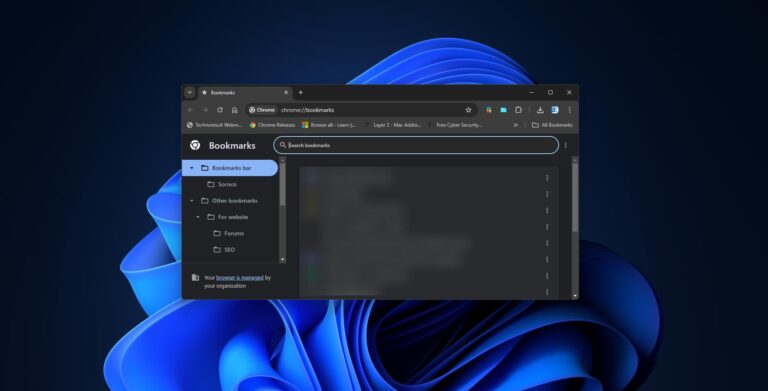Image resolution: width=768 pixels, height=391 pixels.
Task: Collapse the For website folder arrow
Action: point(198,217)
